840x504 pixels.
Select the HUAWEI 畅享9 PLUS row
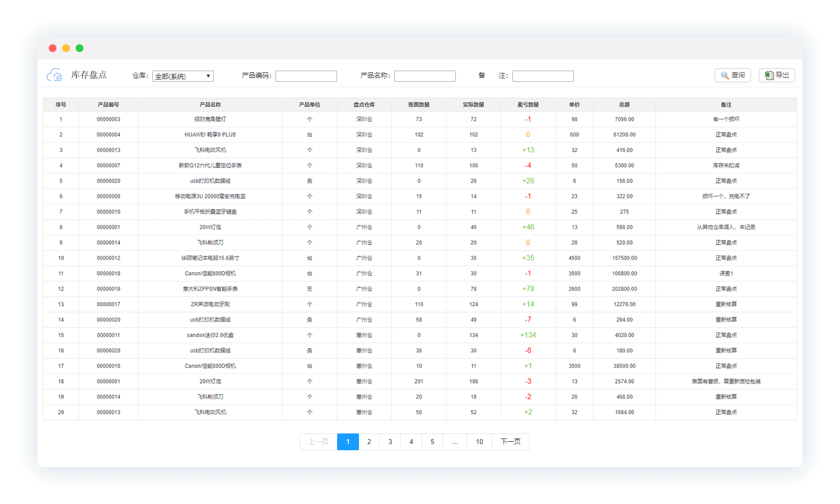point(210,135)
